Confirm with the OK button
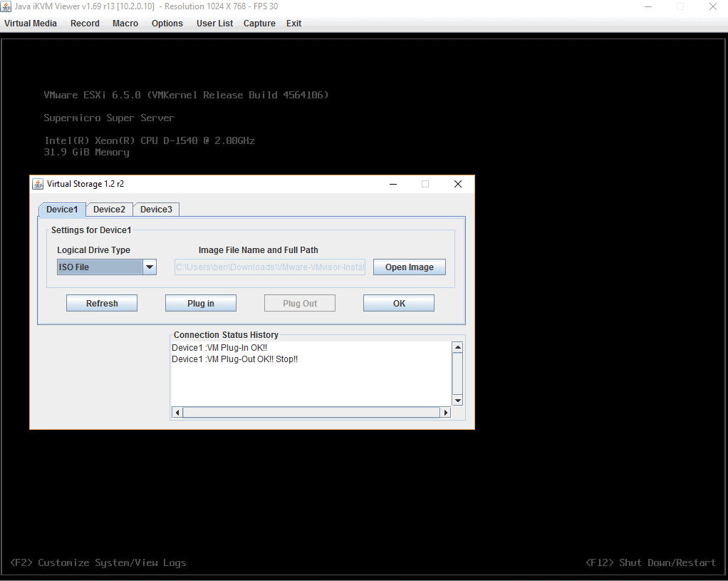 (399, 303)
